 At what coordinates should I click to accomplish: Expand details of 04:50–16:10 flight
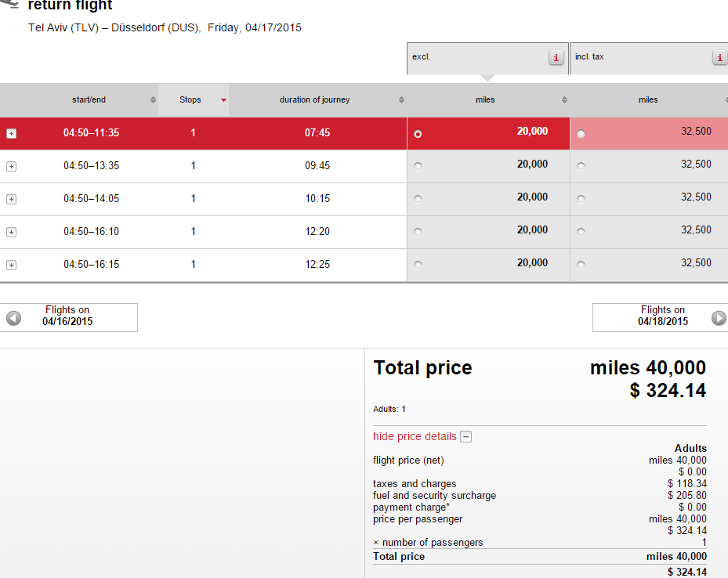tap(11, 233)
